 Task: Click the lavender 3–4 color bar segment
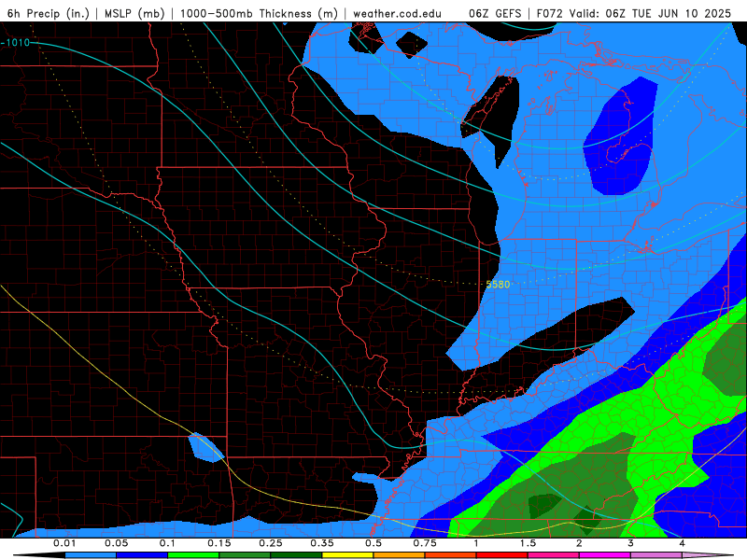coord(656,555)
